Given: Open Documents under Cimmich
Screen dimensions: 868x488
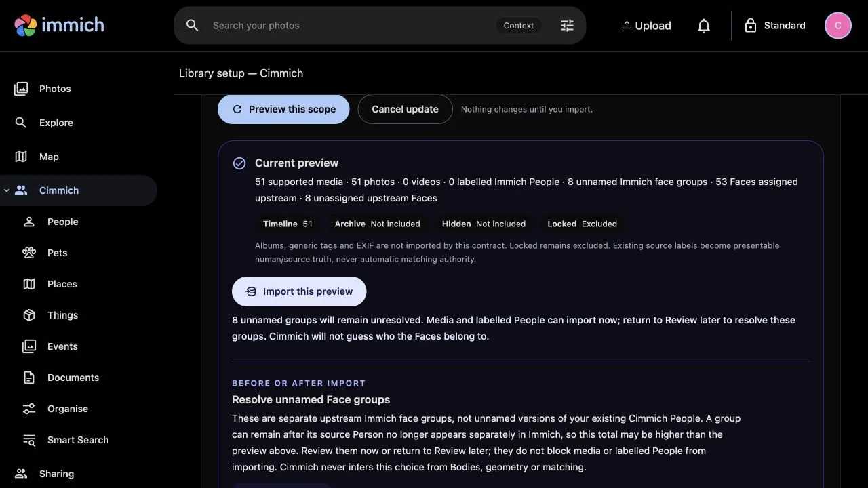Looking at the screenshot, I should 79,378.
